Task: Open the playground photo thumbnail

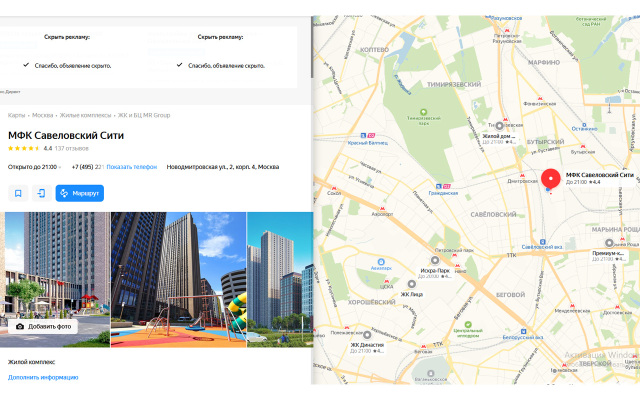Action: (178, 280)
